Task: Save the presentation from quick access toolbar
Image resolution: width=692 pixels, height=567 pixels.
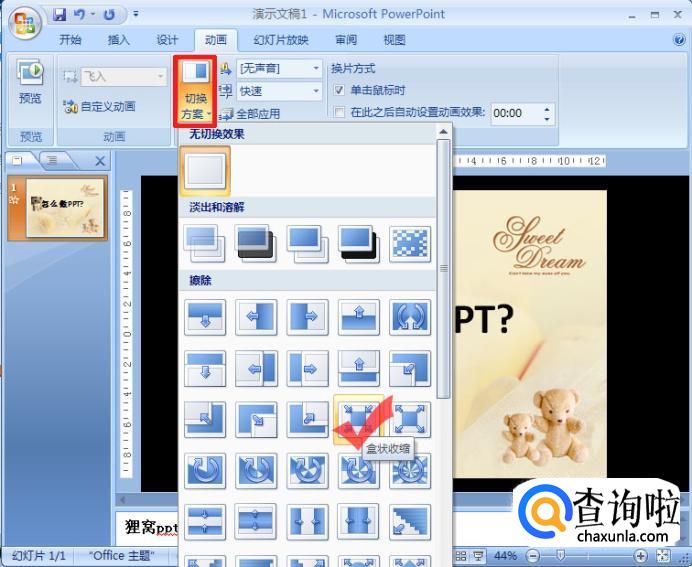Action: tap(59, 15)
